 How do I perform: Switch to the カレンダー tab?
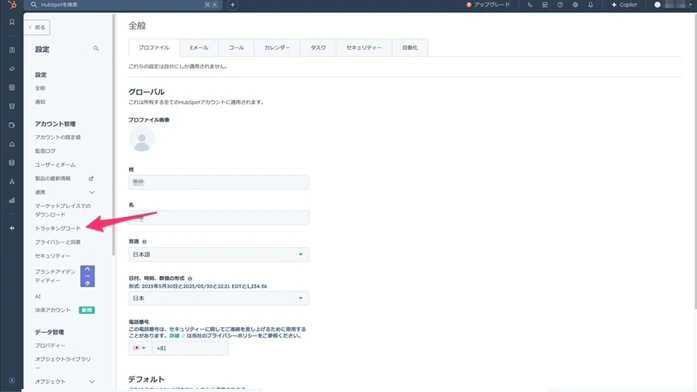click(x=277, y=48)
